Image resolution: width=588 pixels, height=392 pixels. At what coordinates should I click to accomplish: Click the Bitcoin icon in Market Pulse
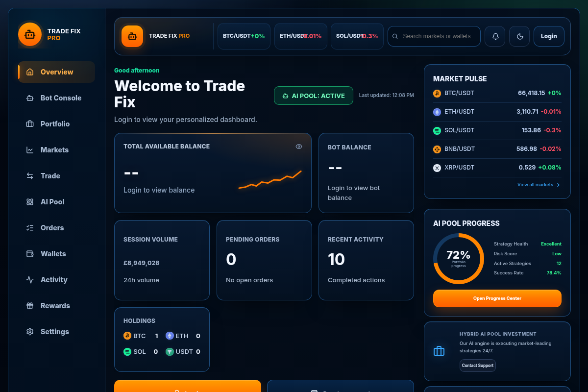coord(437,93)
